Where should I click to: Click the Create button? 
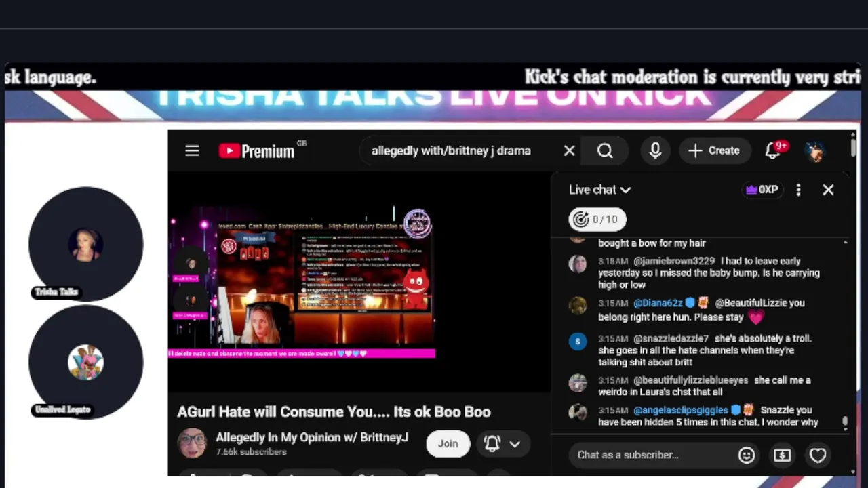(714, 150)
